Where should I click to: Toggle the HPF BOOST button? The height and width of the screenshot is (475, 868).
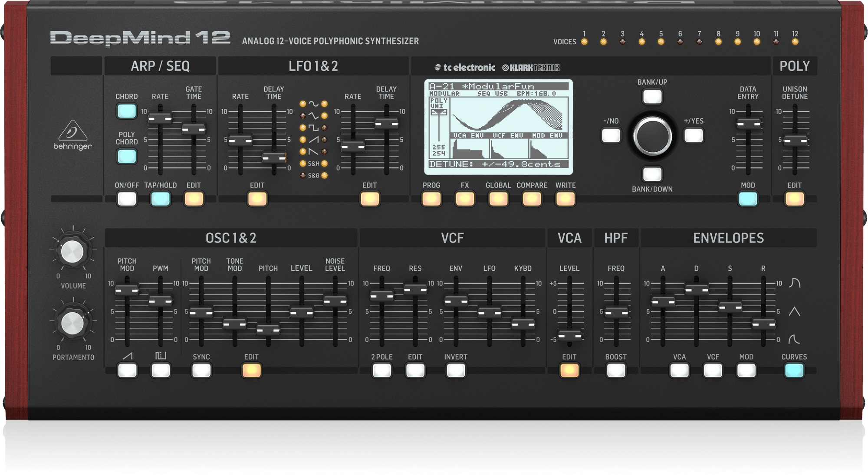616,370
